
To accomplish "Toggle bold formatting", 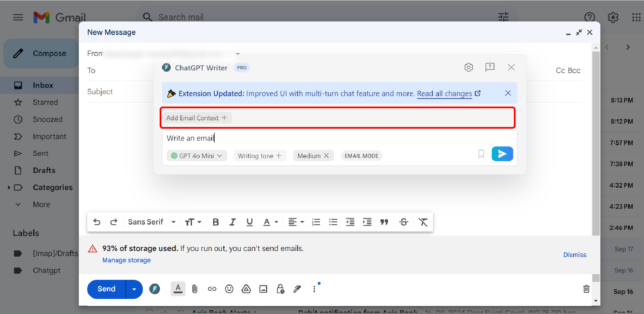I will (216, 222).
